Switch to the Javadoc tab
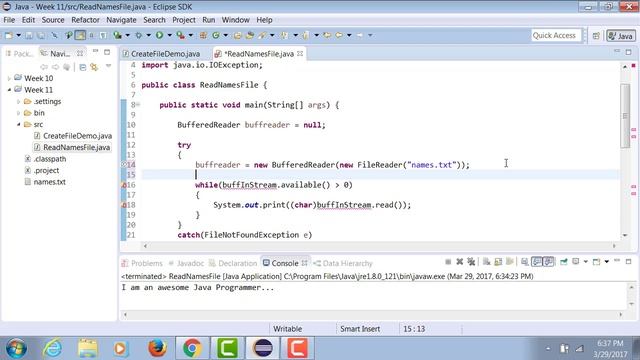The width and height of the screenshot is (640, 360). (x=186, y=263)
